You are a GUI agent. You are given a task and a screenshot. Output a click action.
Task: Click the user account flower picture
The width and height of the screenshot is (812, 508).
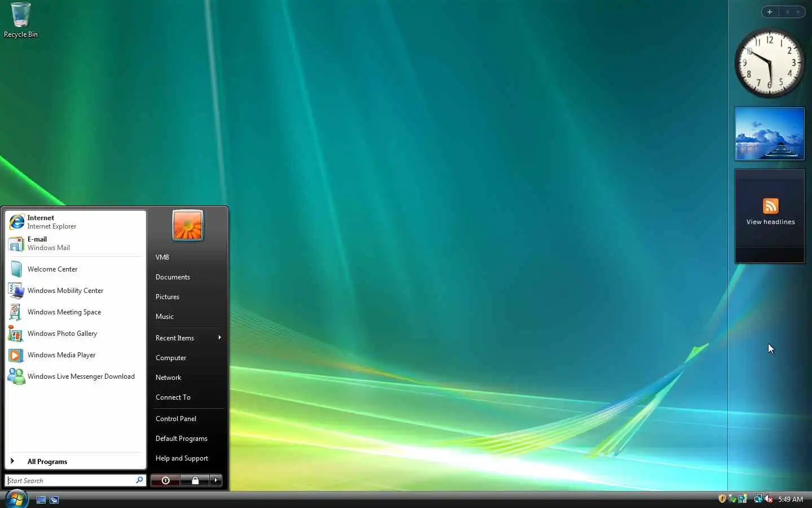pyautogui.click(x=188, y=225)
